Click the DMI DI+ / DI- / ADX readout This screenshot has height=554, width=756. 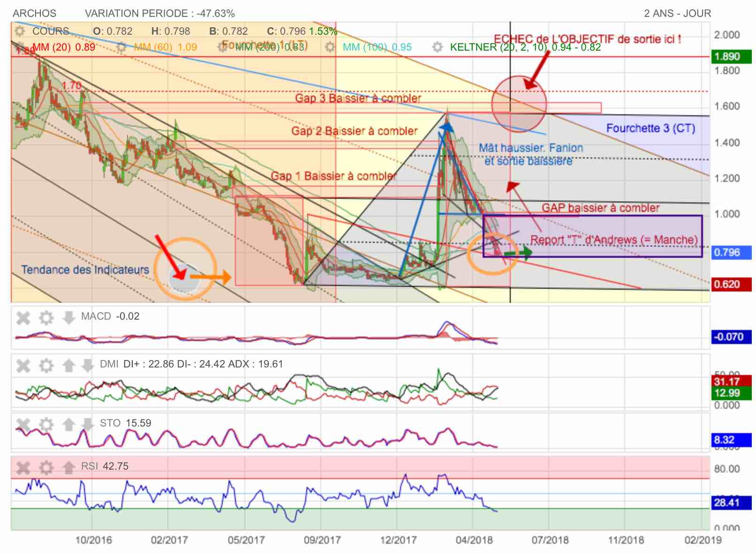tap(191, 364)
